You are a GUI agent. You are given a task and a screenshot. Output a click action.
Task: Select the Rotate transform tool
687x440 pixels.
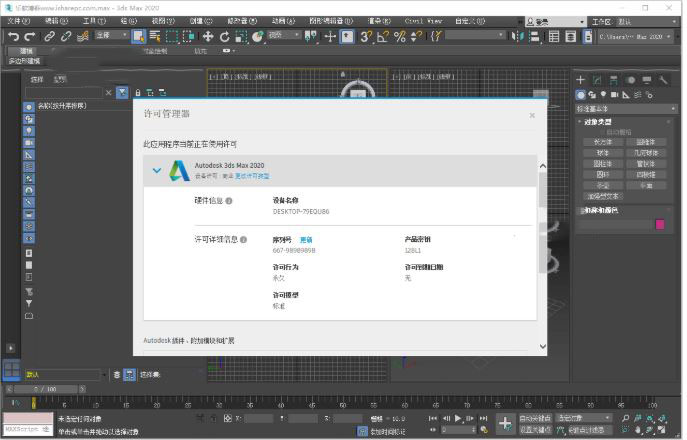tap(225, 36)
